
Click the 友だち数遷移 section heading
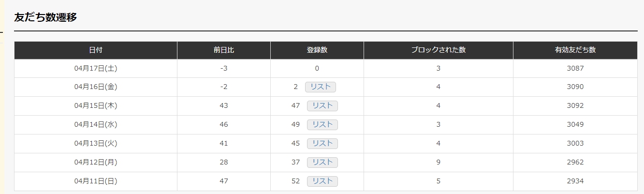(x=45, y=17)
